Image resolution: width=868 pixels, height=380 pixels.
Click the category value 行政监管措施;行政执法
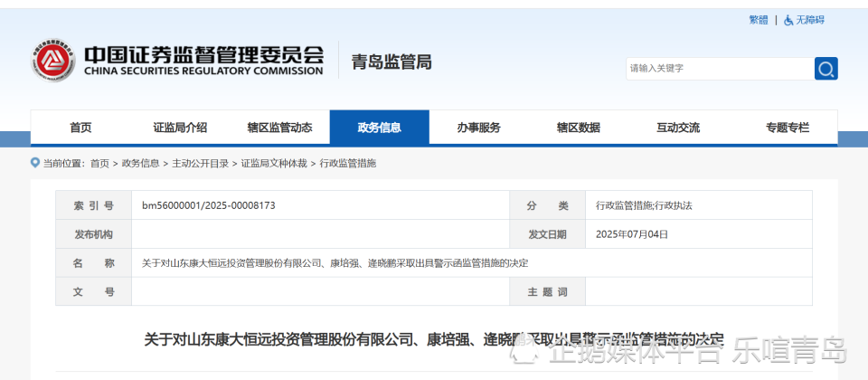644,205
